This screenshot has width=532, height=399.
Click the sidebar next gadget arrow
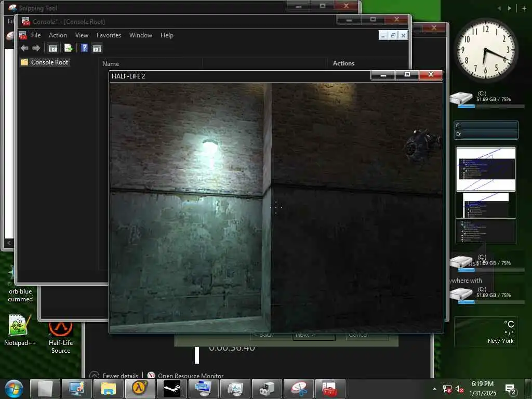point(509,8)
